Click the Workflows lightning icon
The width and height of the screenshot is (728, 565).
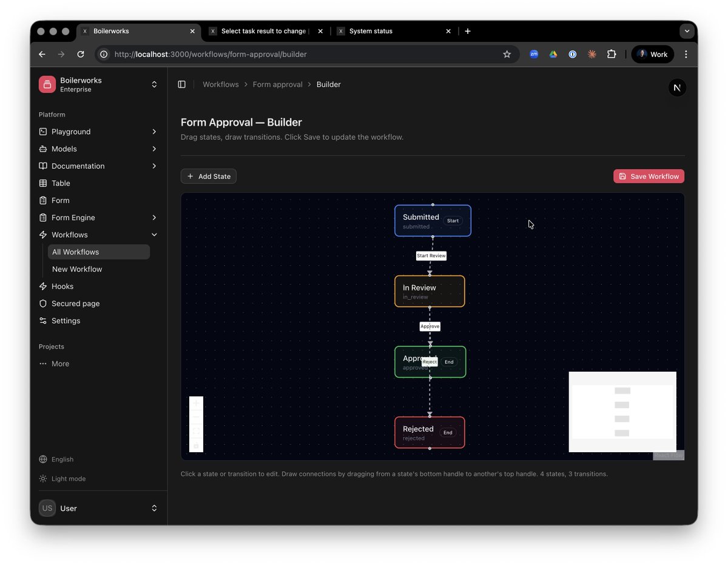[43, 235]
